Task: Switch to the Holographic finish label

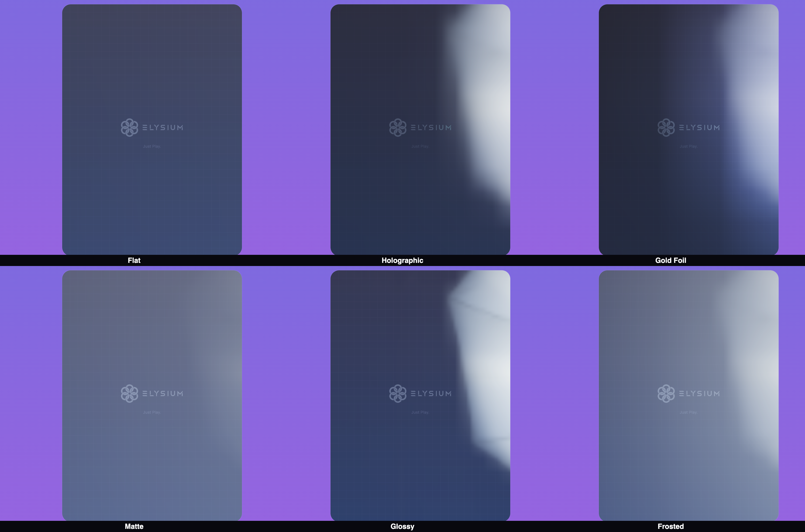Action: coord(402,260)
